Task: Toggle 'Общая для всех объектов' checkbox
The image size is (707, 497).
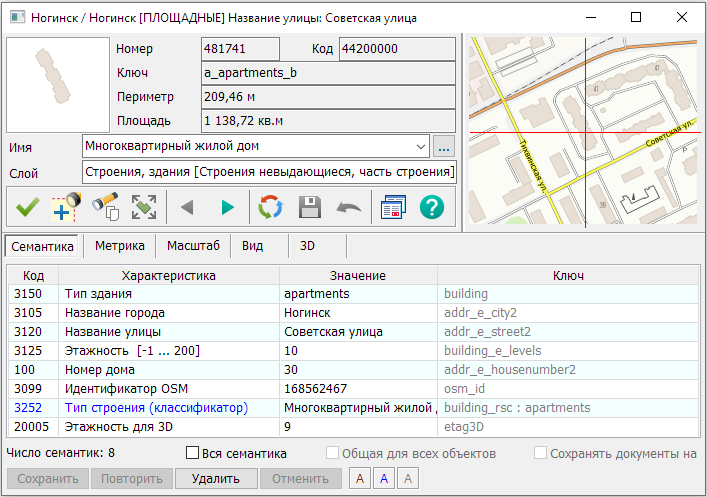Action: [x=333, y=454]
